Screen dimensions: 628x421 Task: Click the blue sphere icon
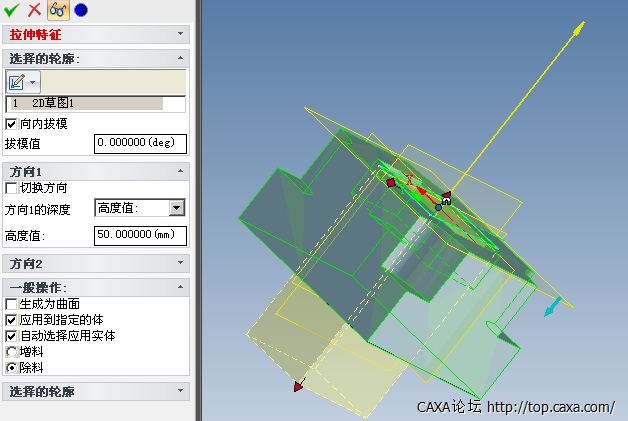pos(81,10)
